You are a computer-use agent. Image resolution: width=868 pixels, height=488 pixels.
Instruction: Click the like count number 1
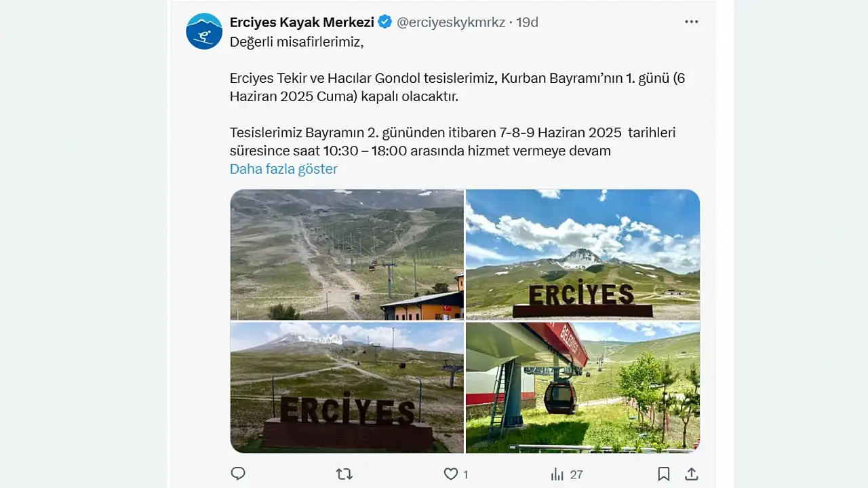tap(465, 474)
